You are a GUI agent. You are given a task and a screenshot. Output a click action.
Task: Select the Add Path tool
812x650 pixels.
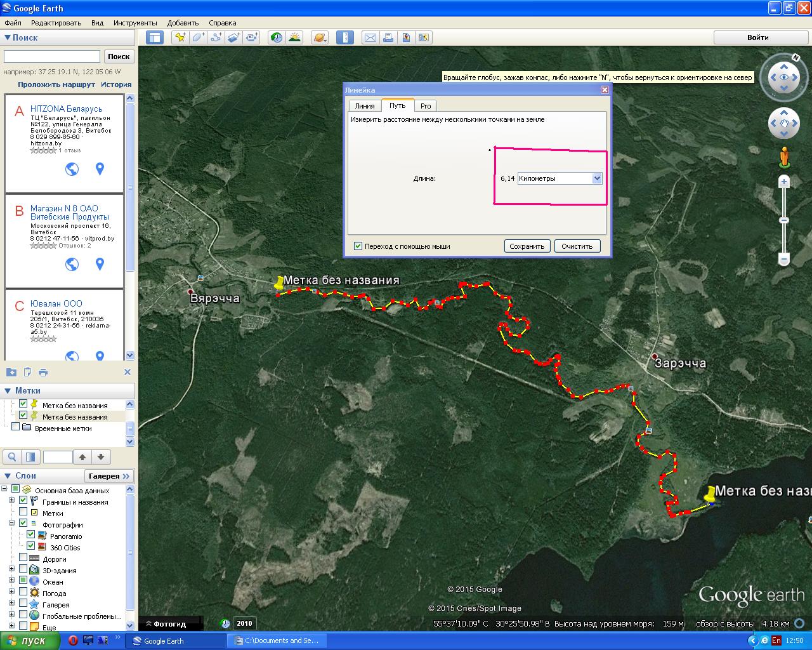coord(216,37)
